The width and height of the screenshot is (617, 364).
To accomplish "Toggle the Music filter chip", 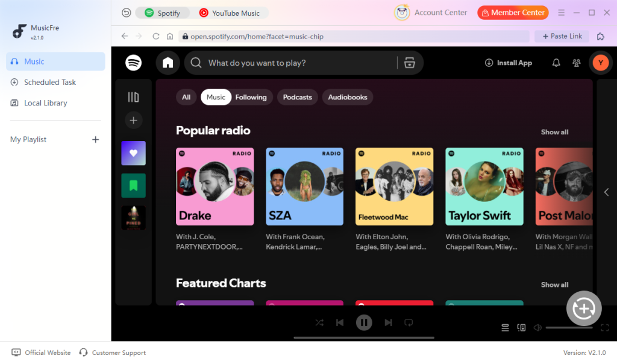I will (216, 97).
